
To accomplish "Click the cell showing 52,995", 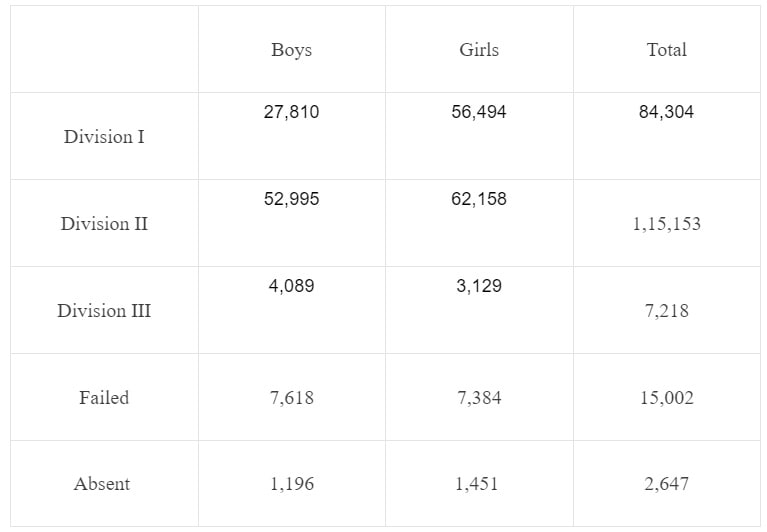I will [x=292, y=199].
